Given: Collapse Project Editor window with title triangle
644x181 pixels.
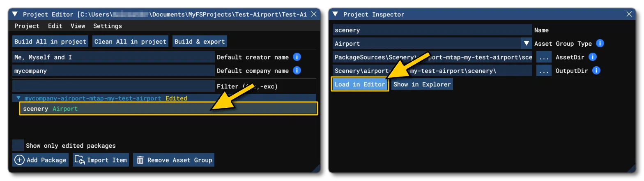Looking at the screenshot, I should coord(15,14).
